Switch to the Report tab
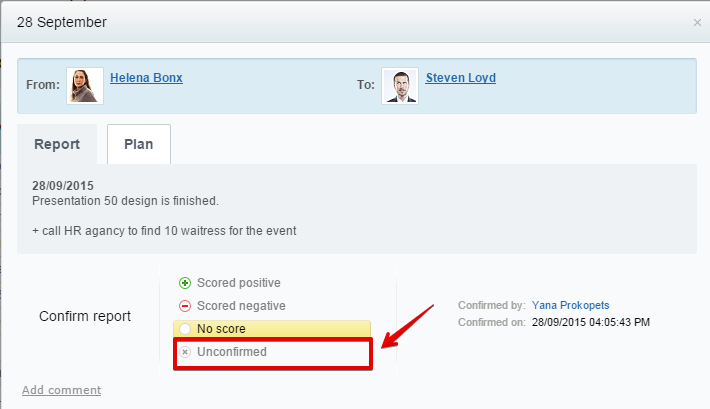710x409 pixels. [x=57, y=144]
